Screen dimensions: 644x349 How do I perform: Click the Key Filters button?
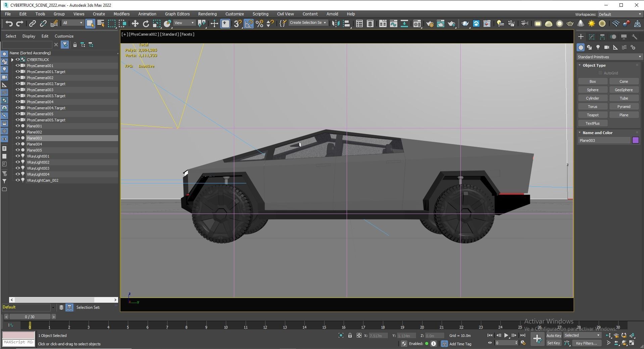tap(586, 343)
